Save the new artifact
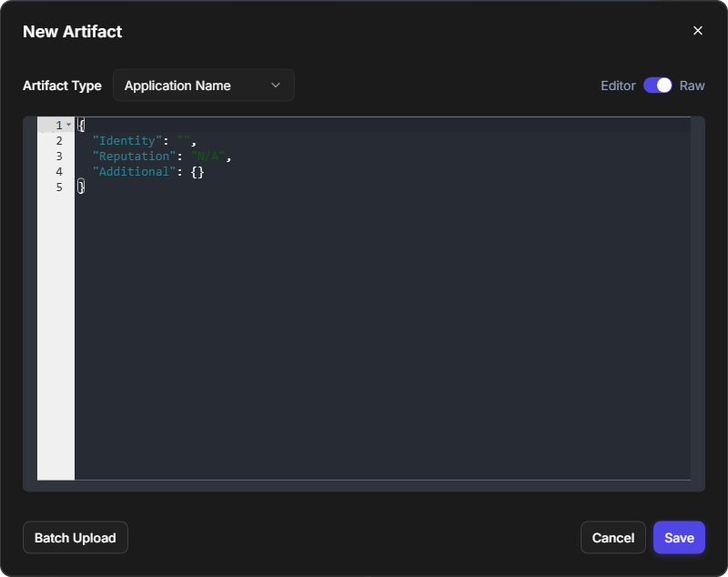This screenshot has height=577, width=728. coord(679,538)
